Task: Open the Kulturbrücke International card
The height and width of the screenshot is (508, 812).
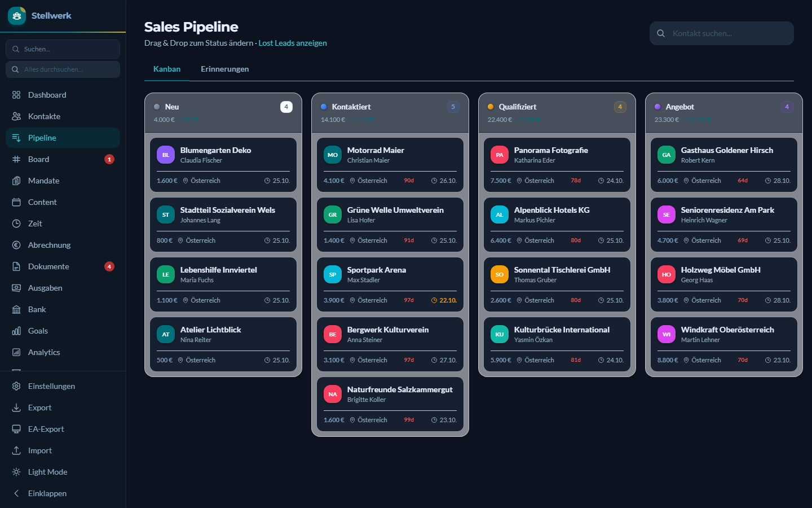Action: (557, 345)
